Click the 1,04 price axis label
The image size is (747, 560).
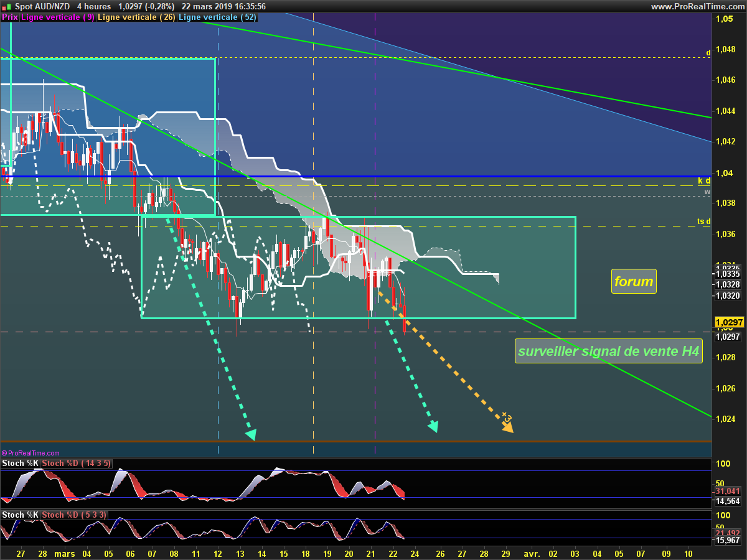(x=724, y=172)
